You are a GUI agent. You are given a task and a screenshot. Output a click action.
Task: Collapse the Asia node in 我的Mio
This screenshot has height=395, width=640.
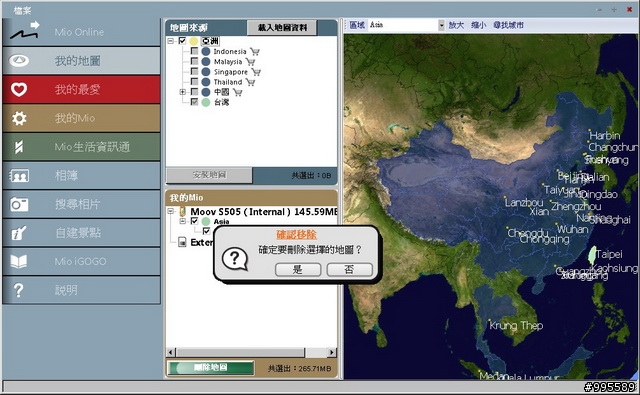pyautogui.click(x=183, y=221)
